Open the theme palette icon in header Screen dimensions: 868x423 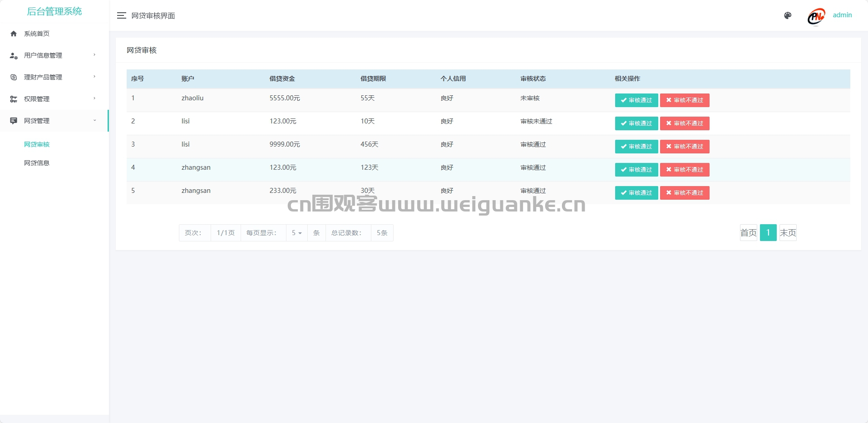click(x=788, y=15)
